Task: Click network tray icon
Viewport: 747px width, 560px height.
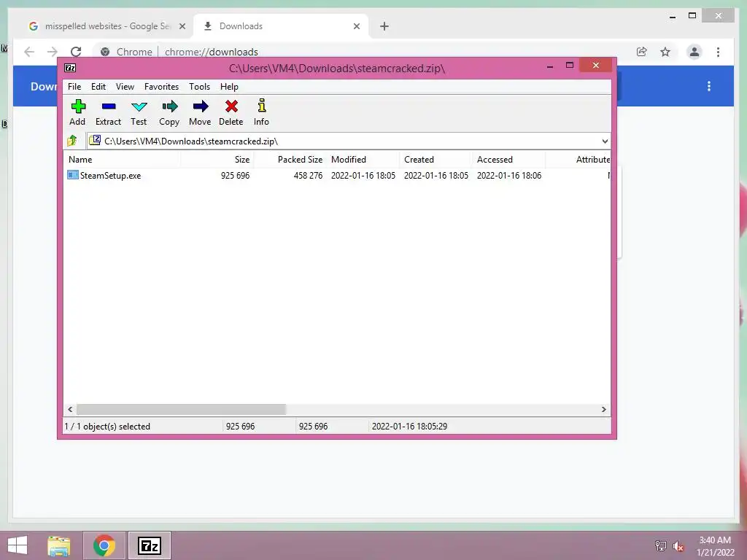Action: 660,545
